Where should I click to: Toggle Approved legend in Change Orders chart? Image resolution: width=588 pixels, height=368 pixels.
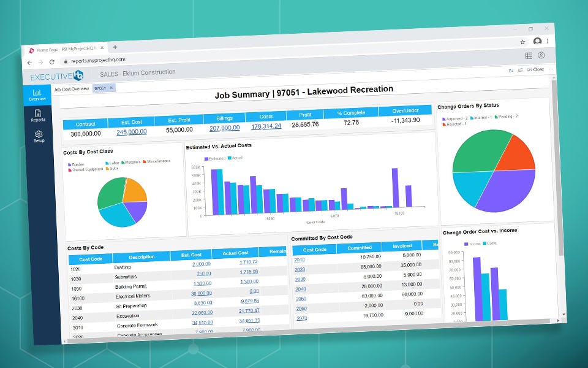click(x=455, y=118)
